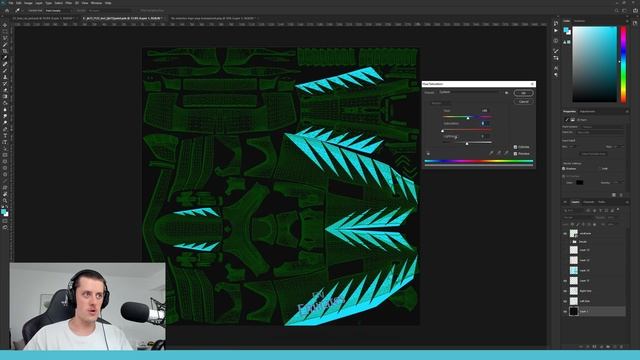
Task: Select the Move tool in the toolbar
Action: click(5, 25)
